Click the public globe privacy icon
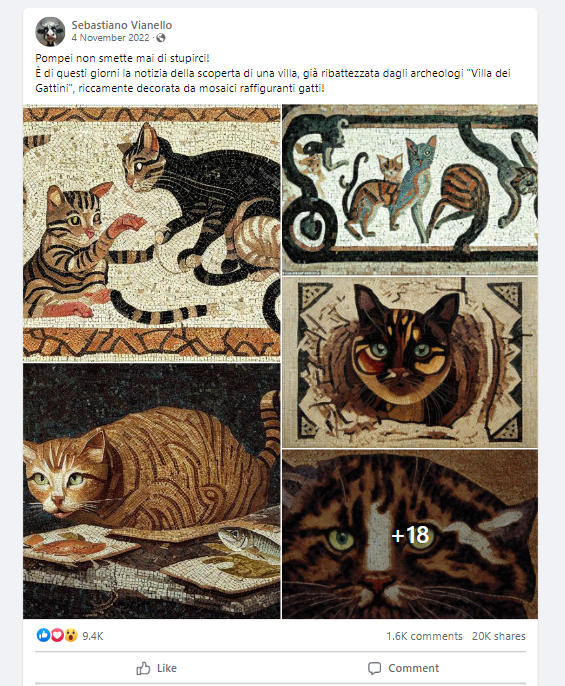 161,38
